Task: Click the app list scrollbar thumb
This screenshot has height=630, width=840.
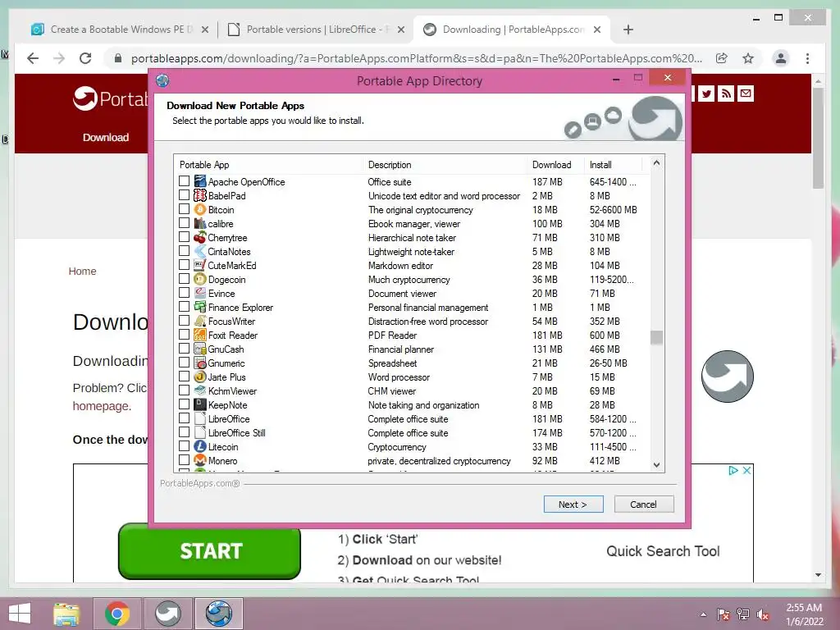Action: pyautogui.click(x=656, y=337)
